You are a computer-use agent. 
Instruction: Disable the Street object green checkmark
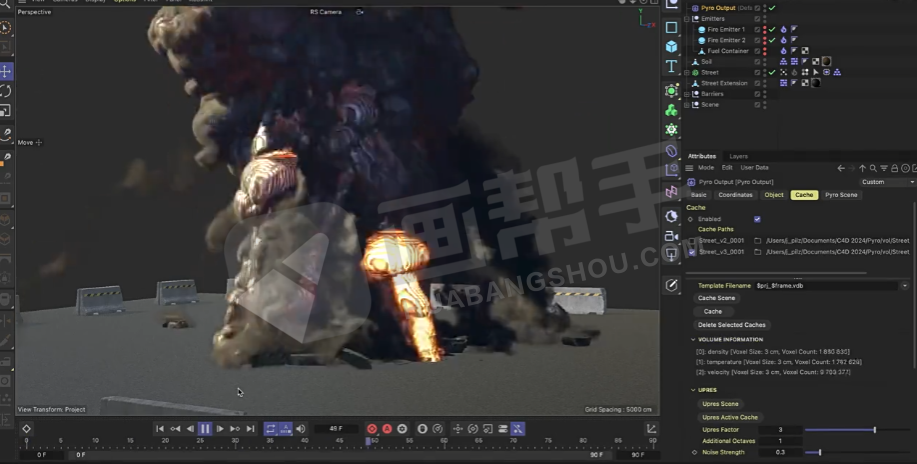[772, 73]
